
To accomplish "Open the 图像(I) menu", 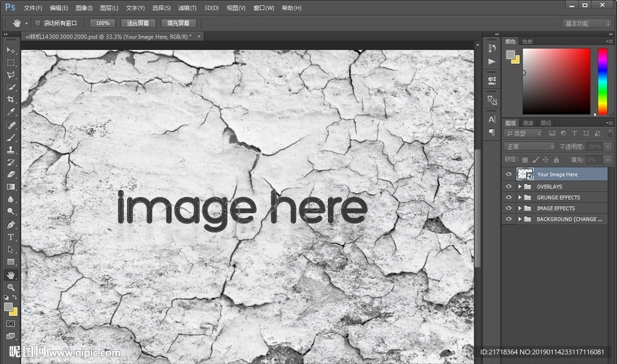I will [84, 8].
